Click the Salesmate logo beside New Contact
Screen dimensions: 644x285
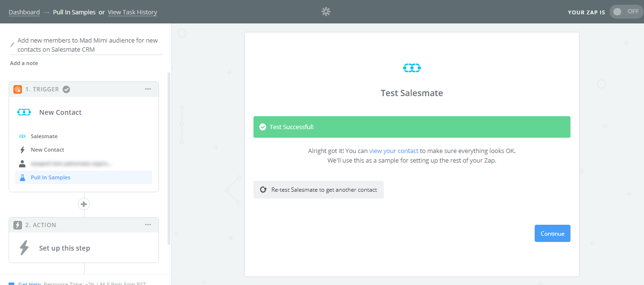point(24,112)
